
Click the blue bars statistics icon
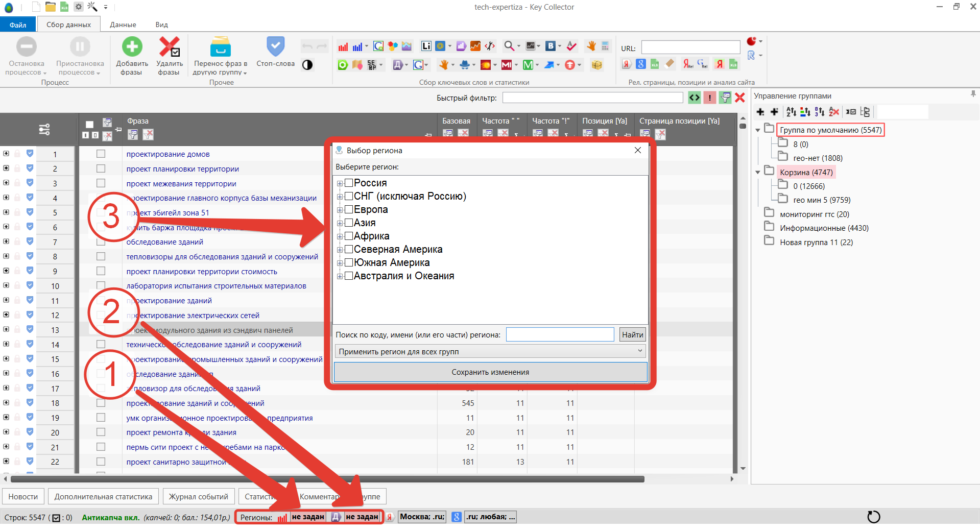357,46
